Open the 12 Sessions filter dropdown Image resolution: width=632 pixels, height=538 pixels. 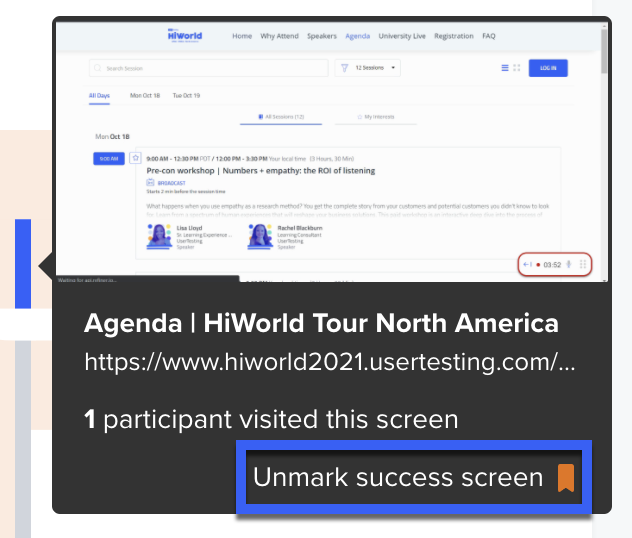(368, 68)
